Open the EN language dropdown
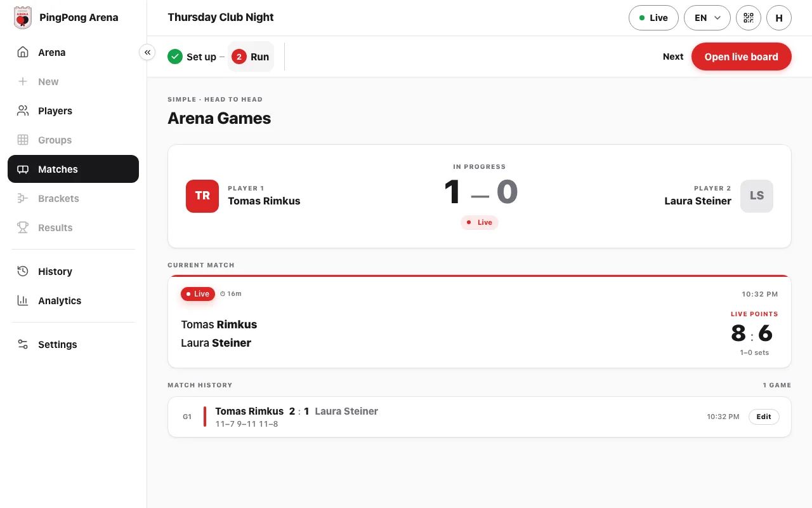The image size is (812, 508). (707, 18)
